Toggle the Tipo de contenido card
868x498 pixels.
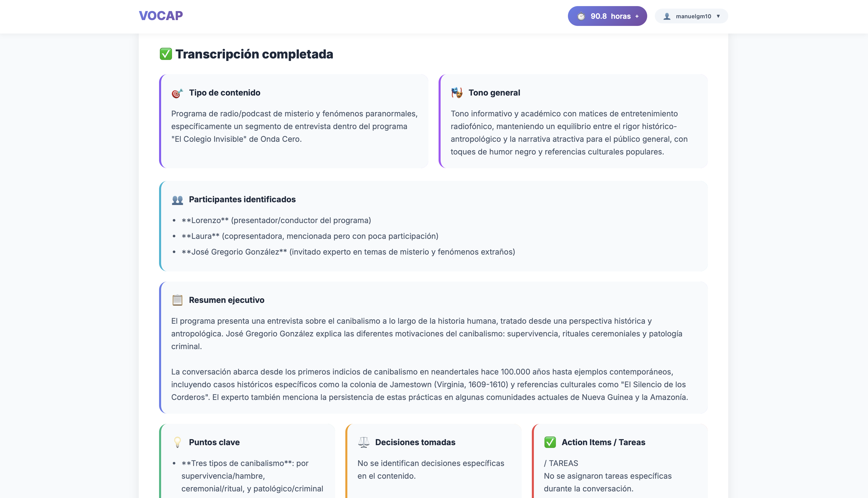(x=224, y=93)
